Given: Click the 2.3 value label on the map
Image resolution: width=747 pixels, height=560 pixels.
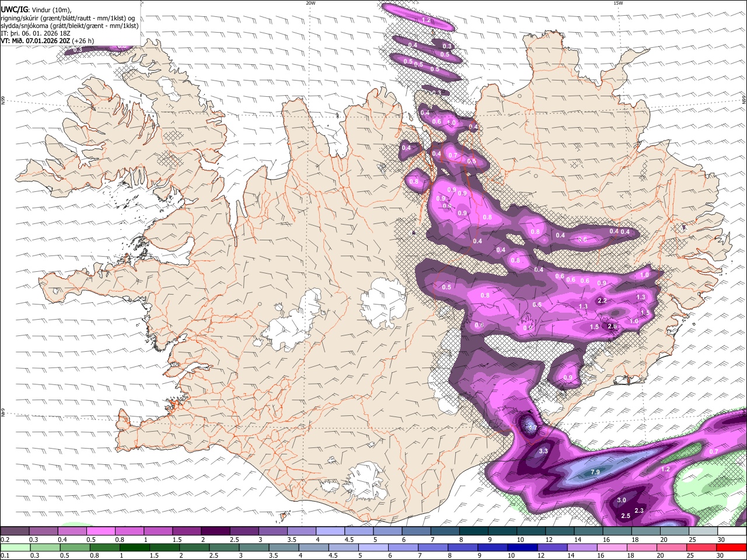Looking at the screenshot, I should point(639,510).
